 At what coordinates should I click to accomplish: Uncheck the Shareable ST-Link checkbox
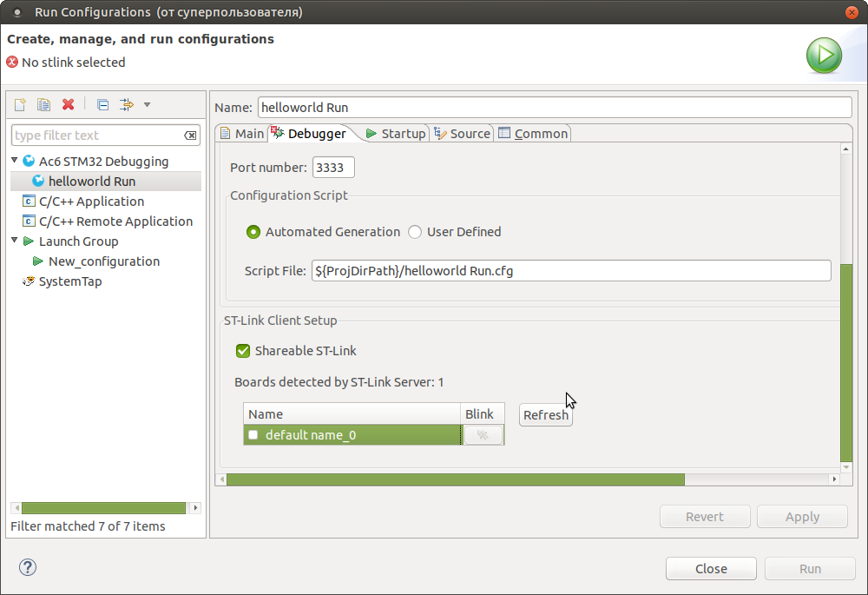coord(243,351)
